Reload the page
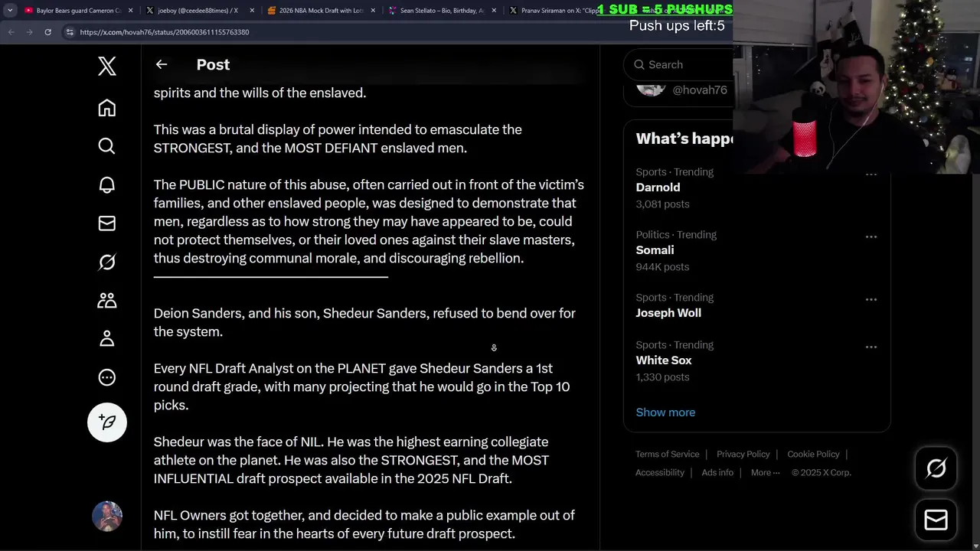 47,32
